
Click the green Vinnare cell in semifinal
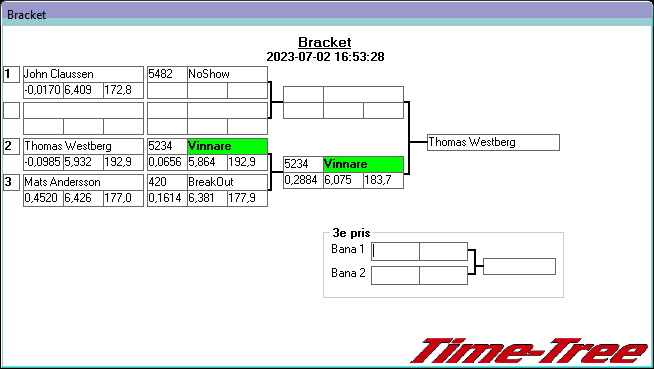(363, 164)
